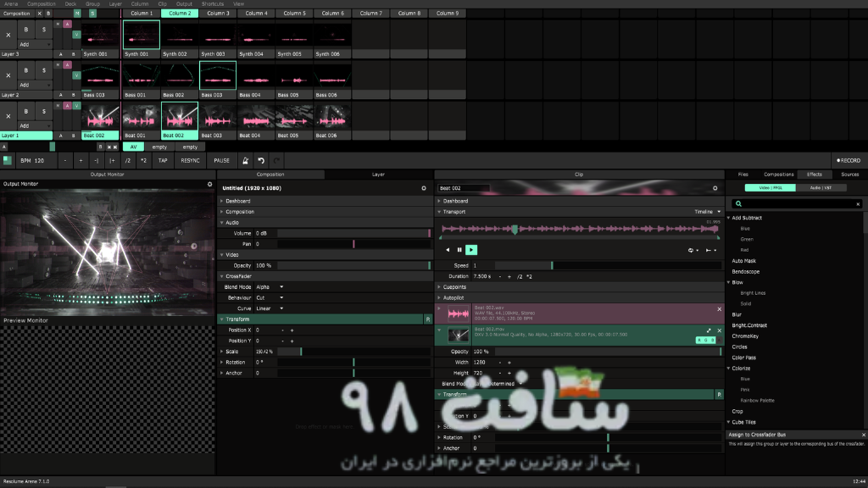This screenshot has width=868, height=488.
Task: Collapse the Add Subtract effect group
Action: point(729,218)
